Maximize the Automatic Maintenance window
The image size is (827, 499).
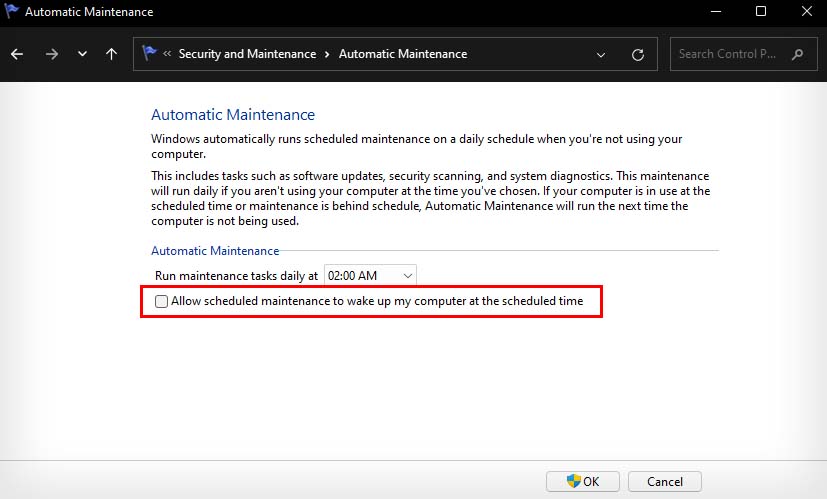(x=761, y=11)
